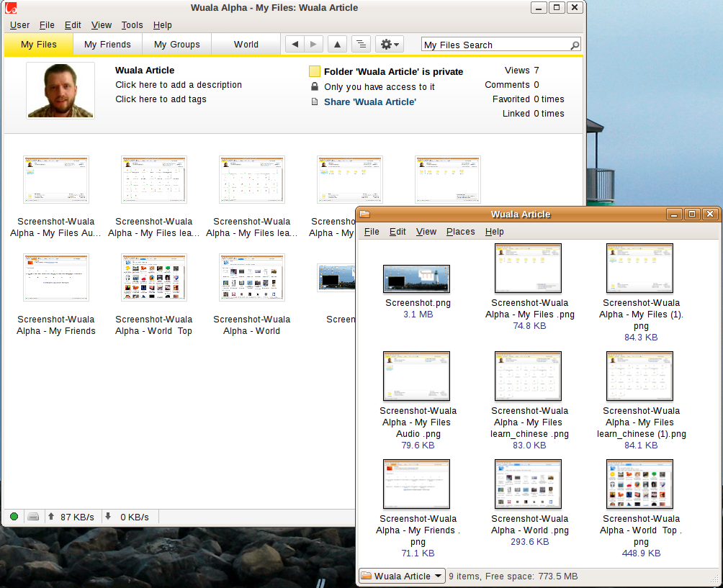Click here to add a description
The image size is (723, 588).
(x=179, y=85)
